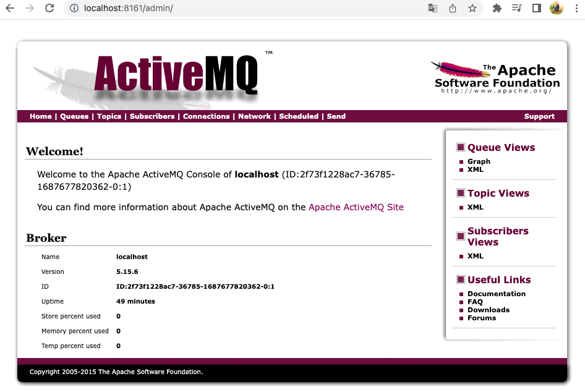
Task: Open XML under Queue Views
Action: (476, 169)
